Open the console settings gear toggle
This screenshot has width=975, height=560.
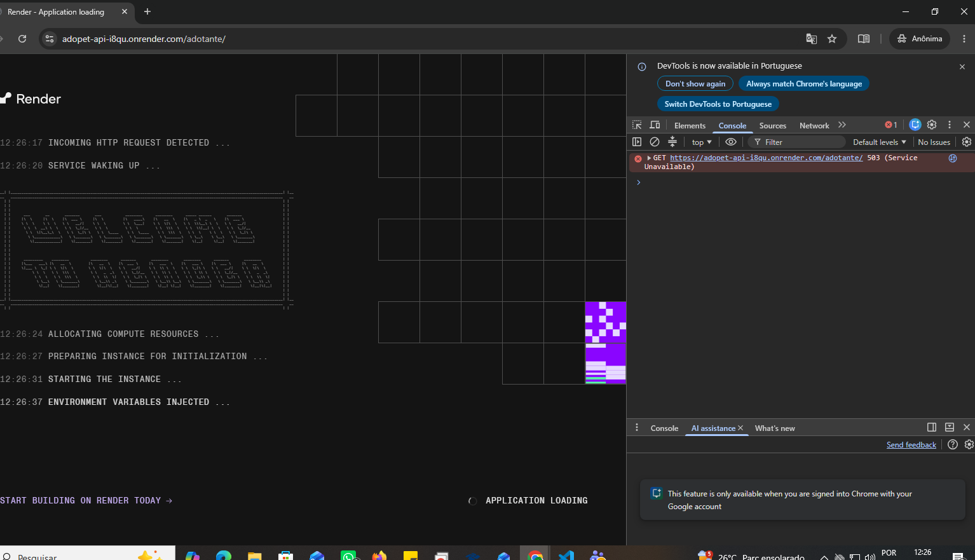tap(967, 142)
